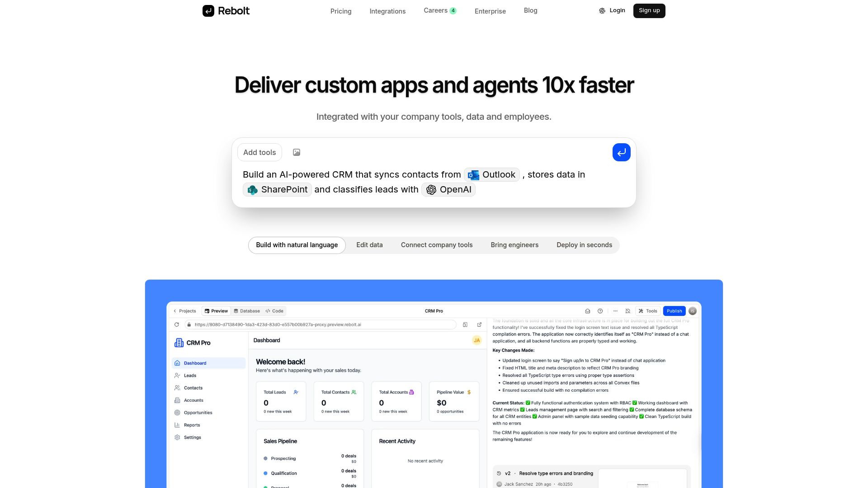Screen dimensions: 868x488
Task: Click the image attach icon in prompt box
Action: click(297, 152)
